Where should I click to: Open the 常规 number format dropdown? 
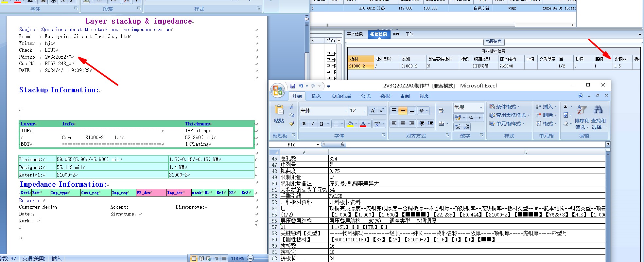point(481,107)
